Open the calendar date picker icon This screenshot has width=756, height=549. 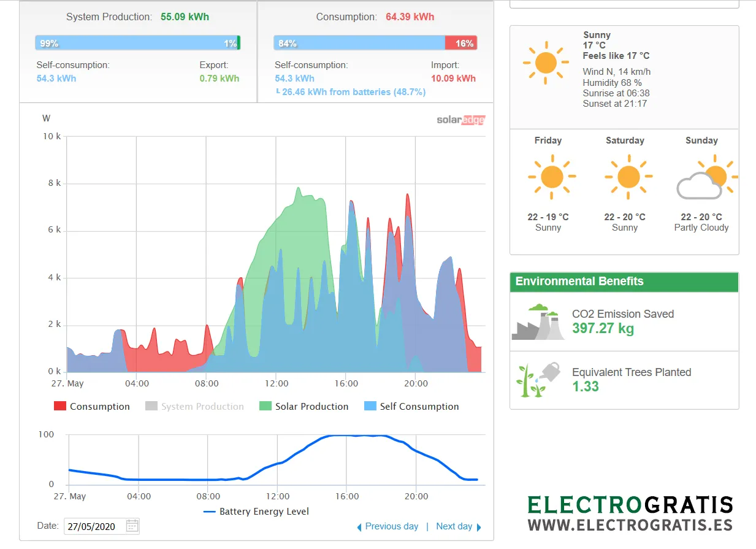(132, 526)
